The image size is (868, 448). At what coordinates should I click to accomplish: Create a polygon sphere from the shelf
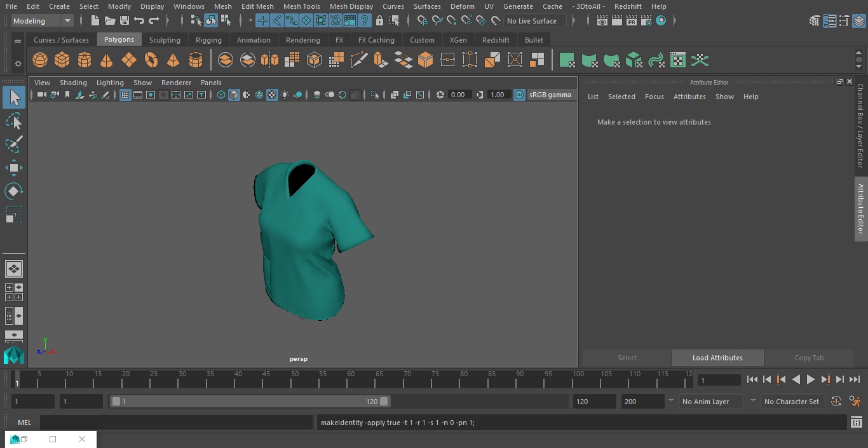(x=40, y=60)
